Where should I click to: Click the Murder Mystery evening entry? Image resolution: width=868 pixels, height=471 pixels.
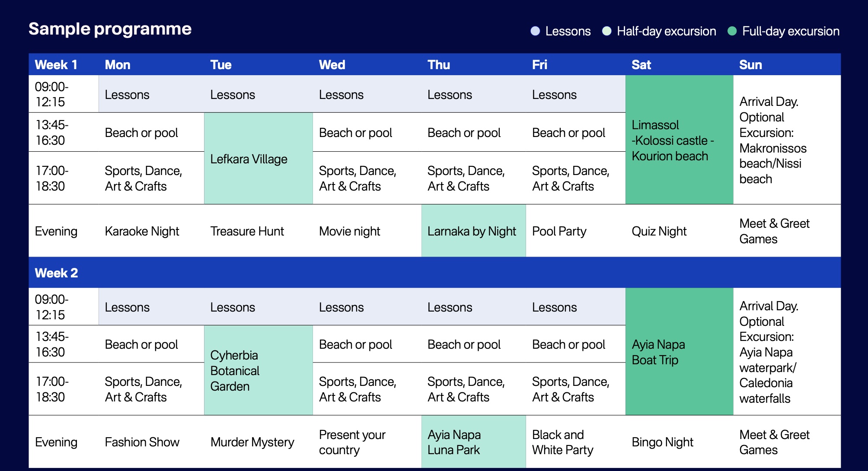252,442
